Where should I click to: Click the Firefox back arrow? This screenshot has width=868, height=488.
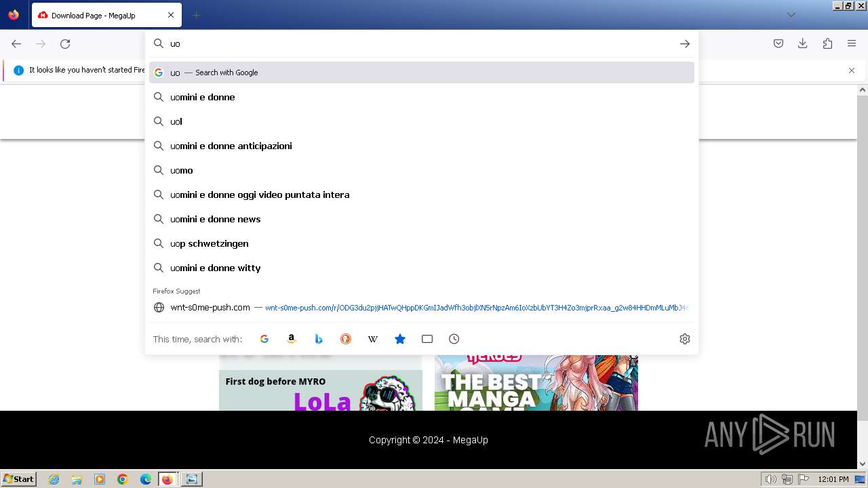coord(16,43)
